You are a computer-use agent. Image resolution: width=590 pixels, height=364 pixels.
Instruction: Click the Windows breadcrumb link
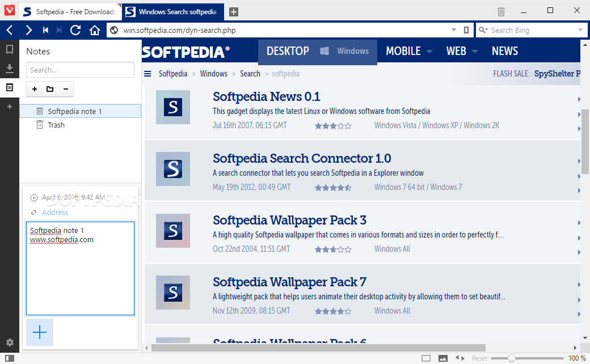pos(214,74)
